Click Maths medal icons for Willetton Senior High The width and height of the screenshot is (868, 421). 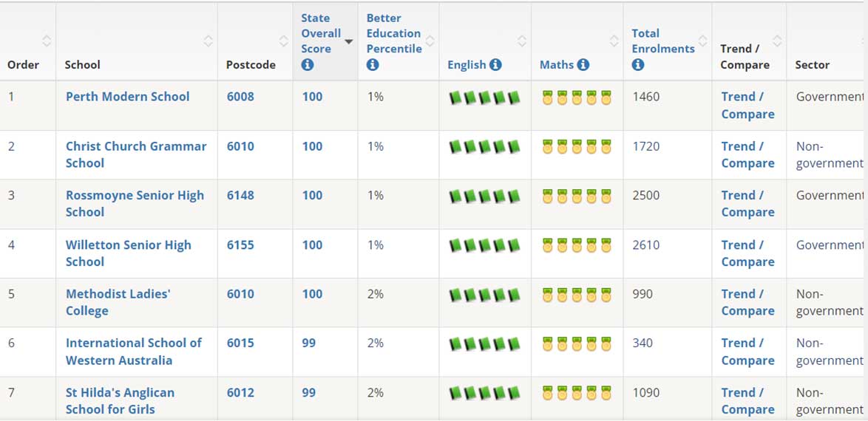(577, 245)
